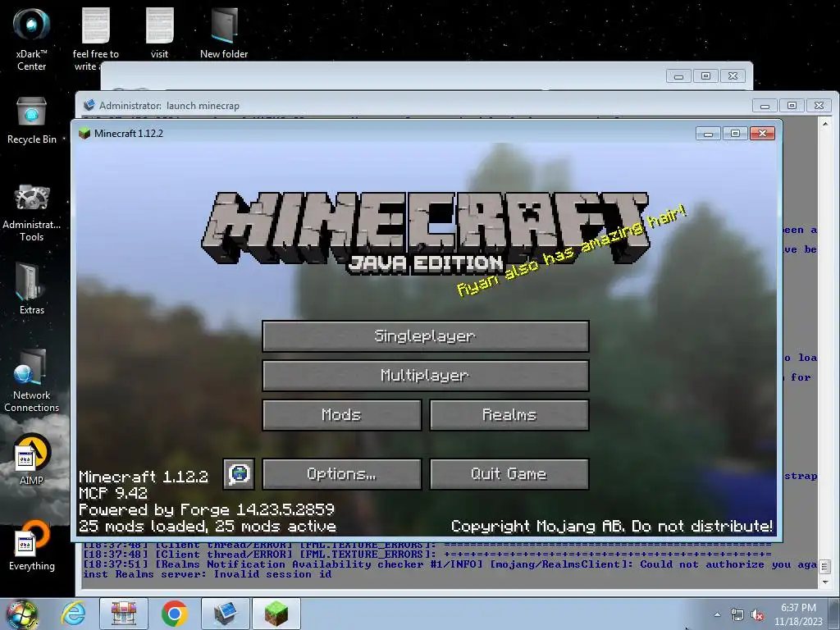Minimize the launch minecrap console window

pos(765,106)
